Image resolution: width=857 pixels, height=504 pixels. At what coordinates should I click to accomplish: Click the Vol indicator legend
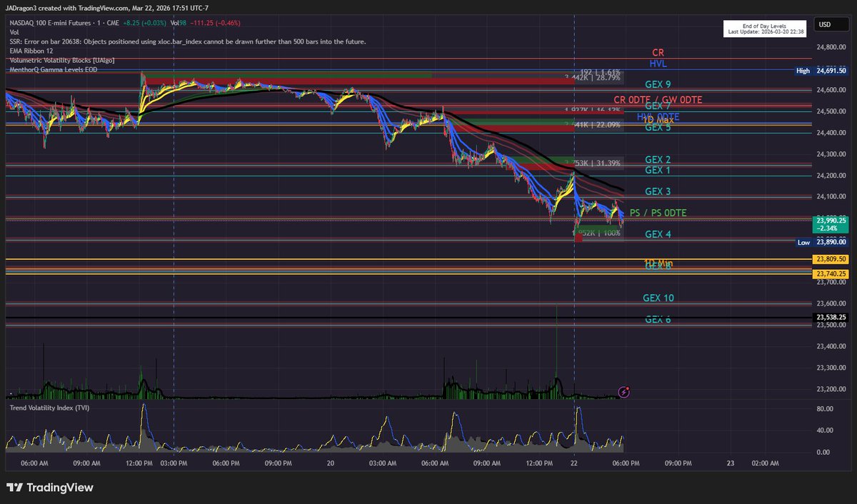coord(14,33)
